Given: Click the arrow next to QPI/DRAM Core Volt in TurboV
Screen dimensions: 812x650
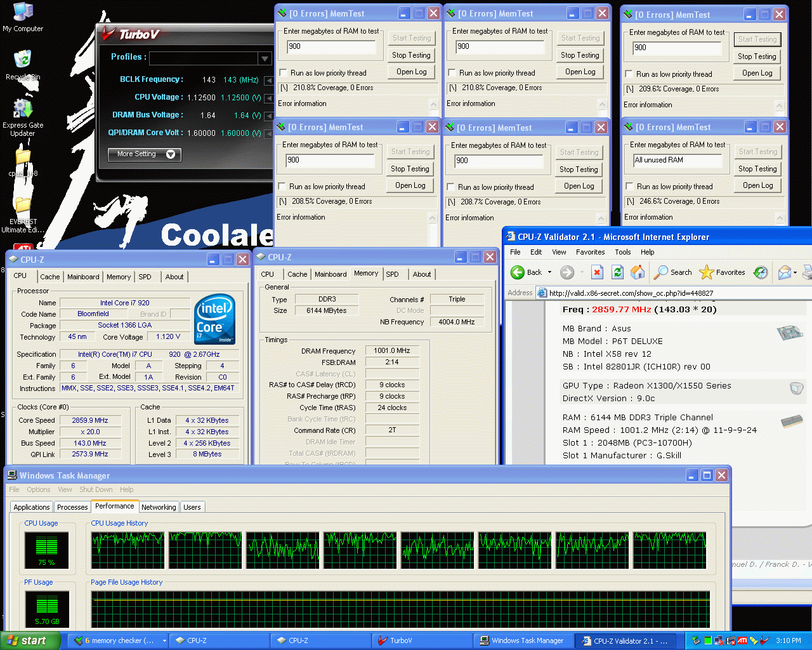Looking at the screenshot, I should pyautogui.click(x=269, y=134).
